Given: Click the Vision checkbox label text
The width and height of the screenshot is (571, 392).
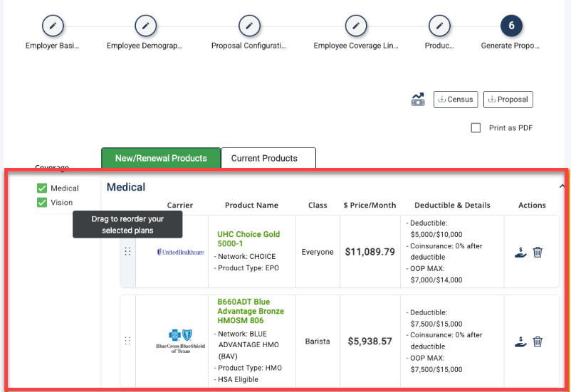Looking at the screenshot, I should (x=61, y=202).
